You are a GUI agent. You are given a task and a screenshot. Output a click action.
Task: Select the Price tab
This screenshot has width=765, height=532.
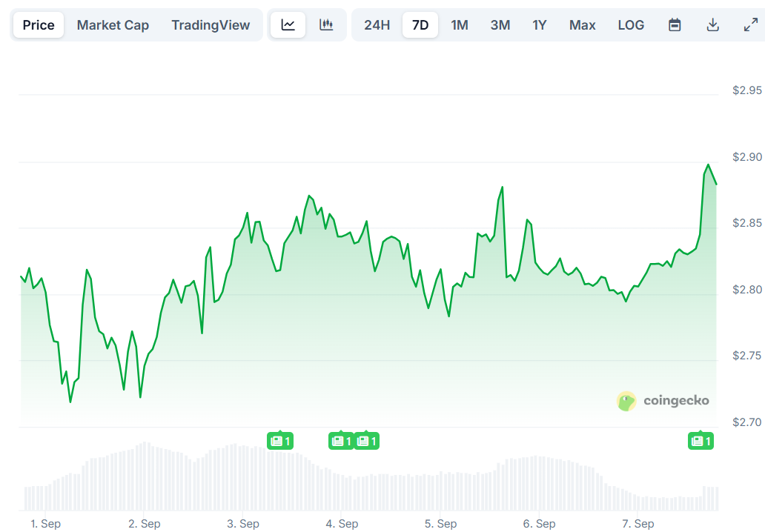[39, 25]
